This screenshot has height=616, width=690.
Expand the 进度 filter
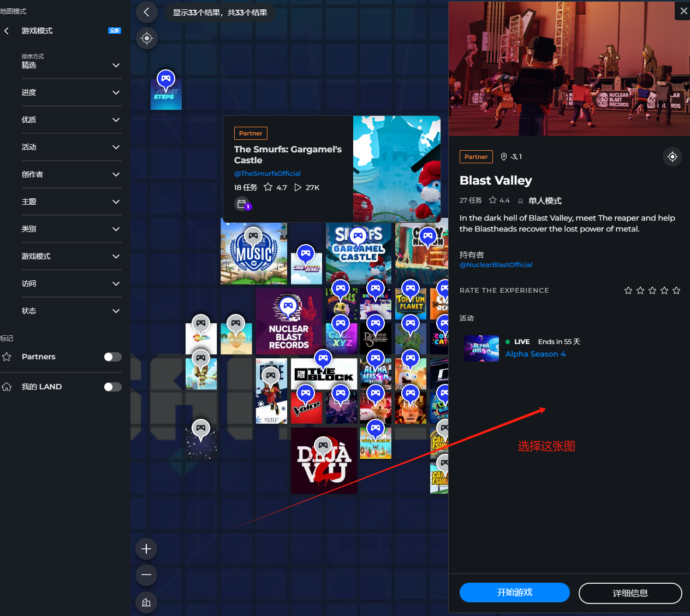[71, 92]
